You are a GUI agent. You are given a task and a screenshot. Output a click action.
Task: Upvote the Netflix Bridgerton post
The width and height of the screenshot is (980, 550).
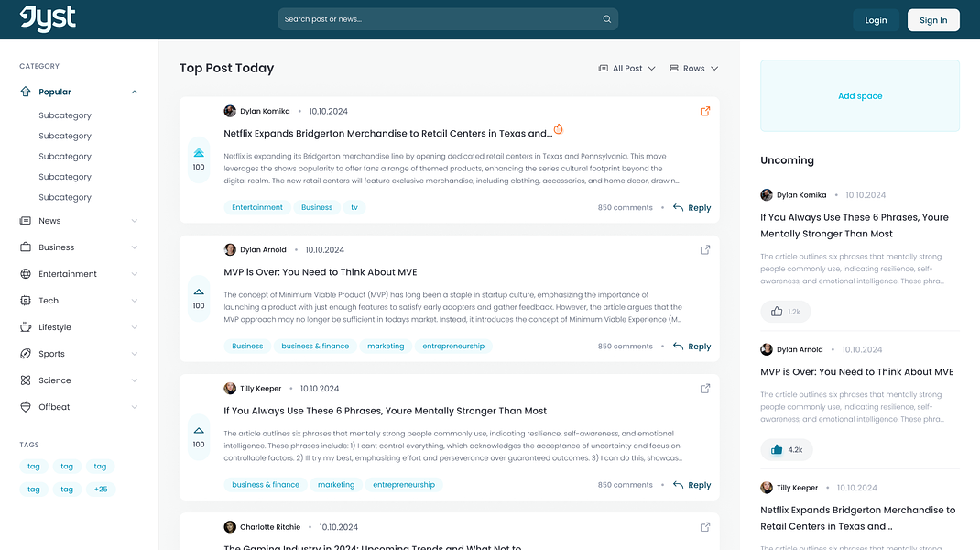point(199,153)
